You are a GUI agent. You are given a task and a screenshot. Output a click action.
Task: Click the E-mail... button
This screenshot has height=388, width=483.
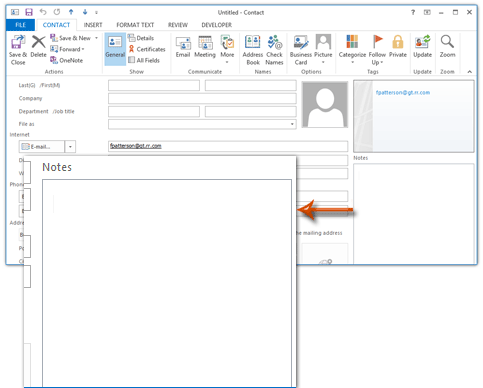42,147
